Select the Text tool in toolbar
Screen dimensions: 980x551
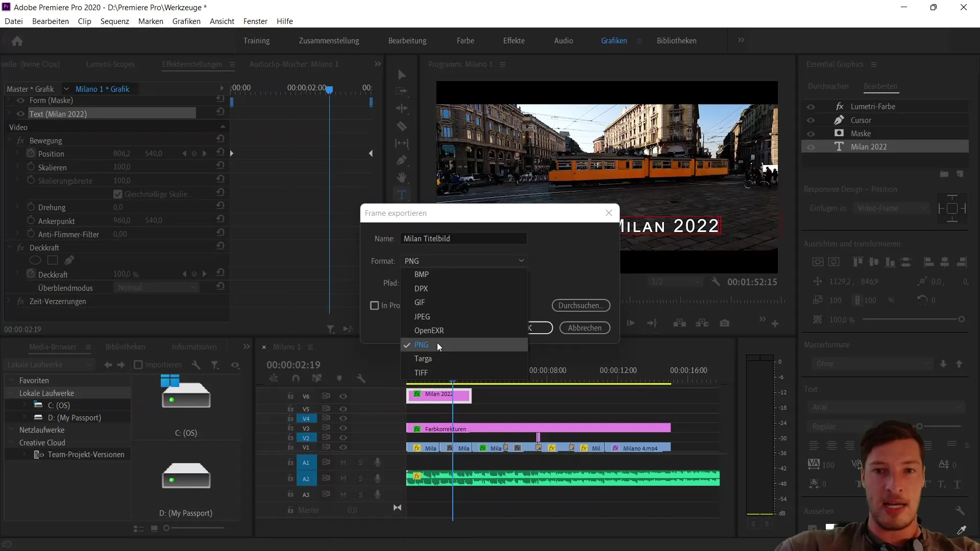[x=401, y=196]
